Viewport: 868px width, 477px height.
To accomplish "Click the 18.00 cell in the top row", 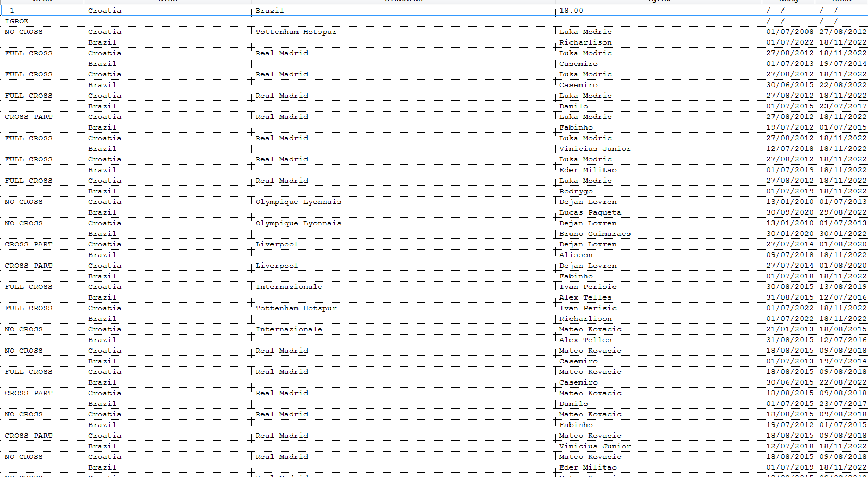I will [571, 11].
